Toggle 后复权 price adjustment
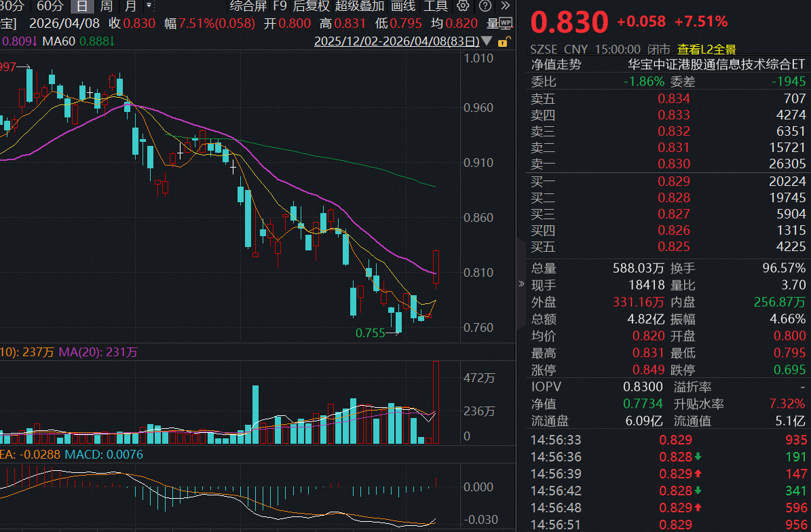 pos(312,7)
